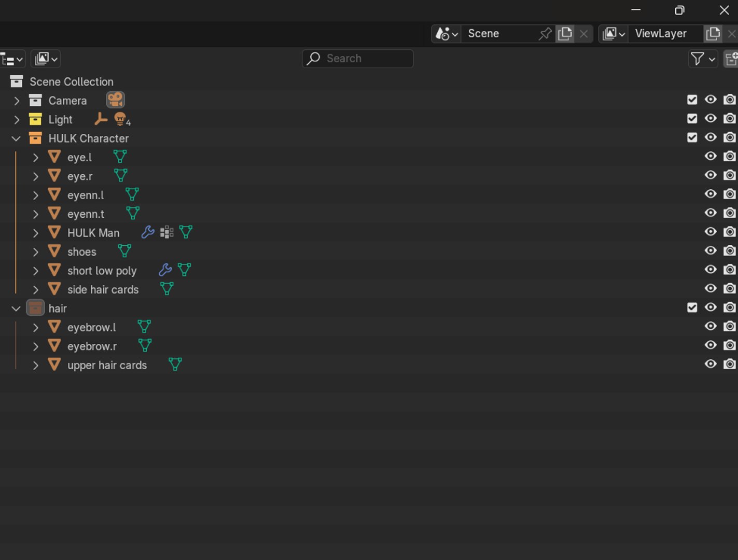
Task: Click the mesh data icon for eye.l
Action: click(120, 157)
